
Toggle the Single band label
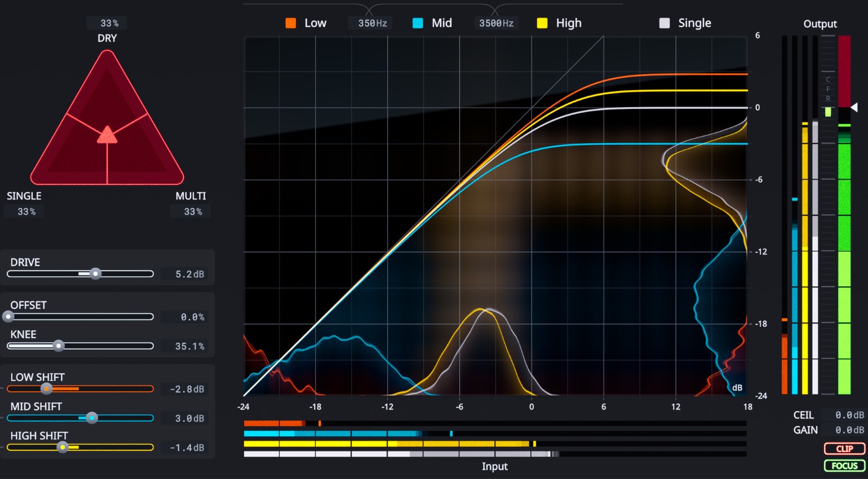coord(694,23)
